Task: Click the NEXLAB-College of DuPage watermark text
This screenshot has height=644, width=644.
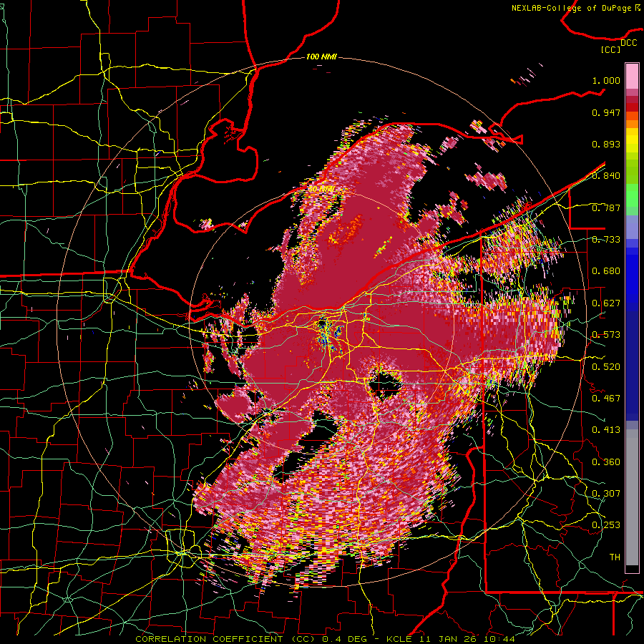Action: tap(576, 8)
